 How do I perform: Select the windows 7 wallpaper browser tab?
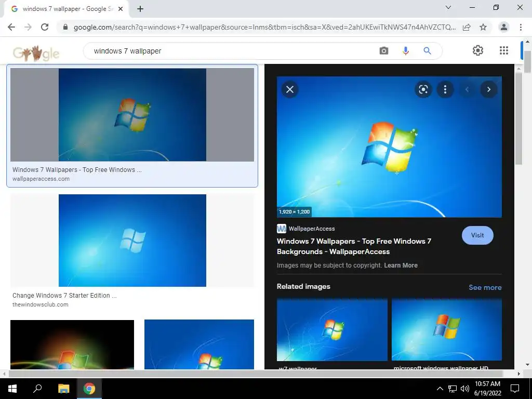(66, 9)
